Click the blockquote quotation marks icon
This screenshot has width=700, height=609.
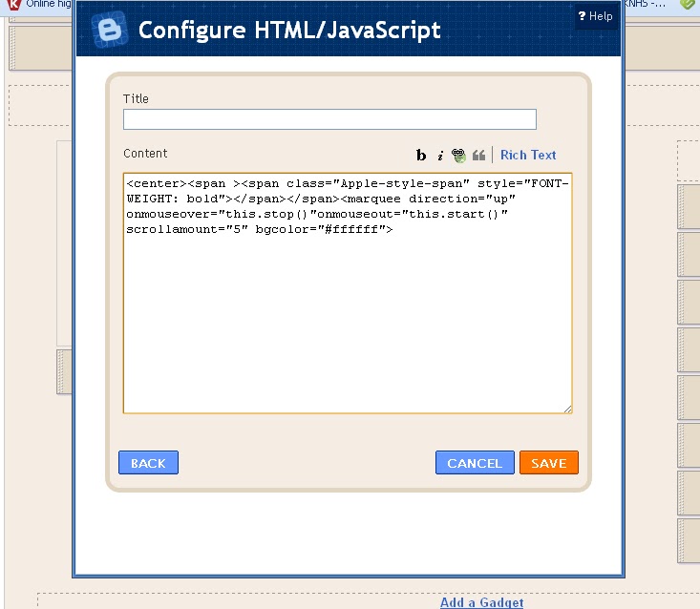tap(479, 155)
